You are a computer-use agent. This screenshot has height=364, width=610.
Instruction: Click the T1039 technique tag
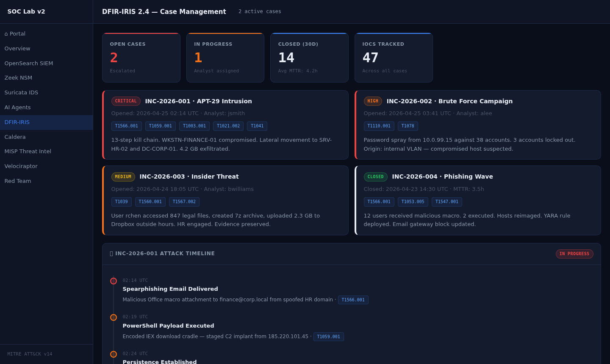click(122, 202)
